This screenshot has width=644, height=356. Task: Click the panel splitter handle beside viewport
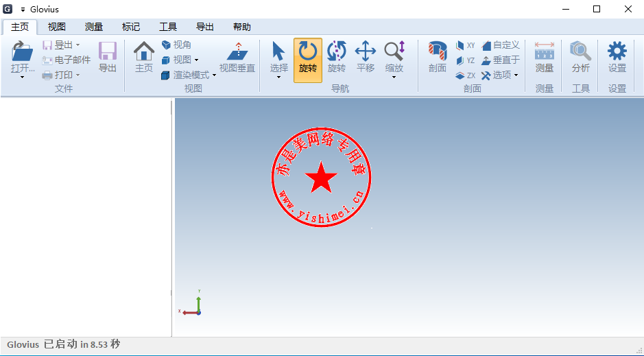(x=171, y=217)
